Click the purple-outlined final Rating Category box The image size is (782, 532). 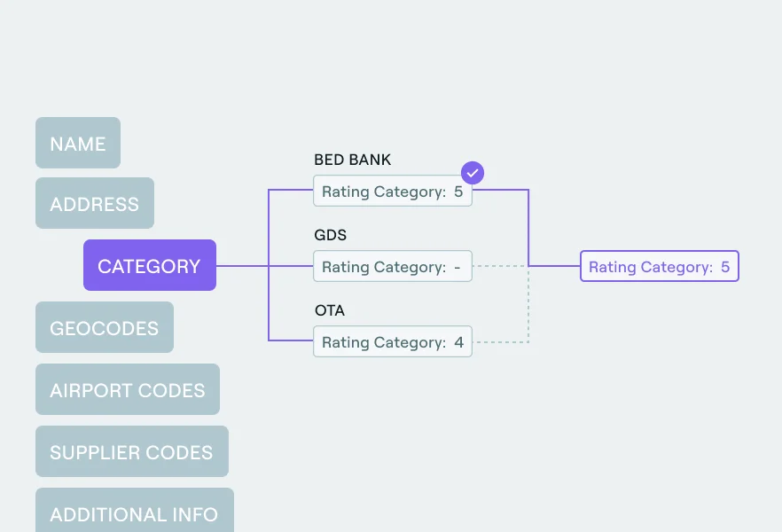click(660, 267)
